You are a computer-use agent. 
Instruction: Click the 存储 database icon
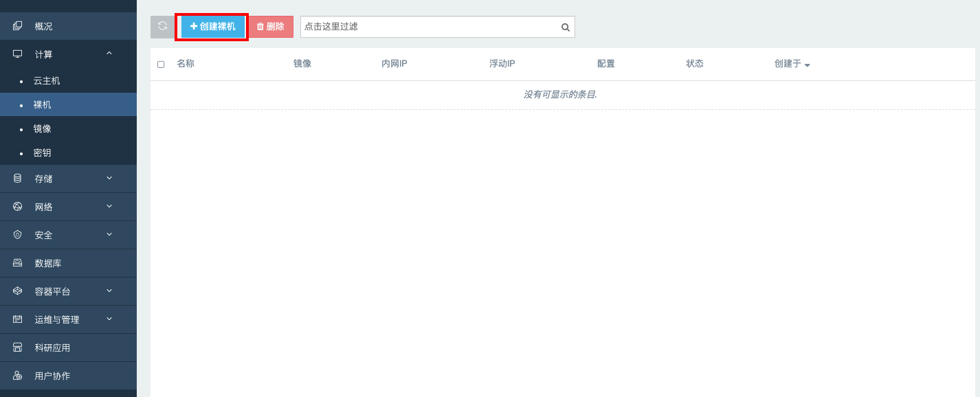coord(18,179)
